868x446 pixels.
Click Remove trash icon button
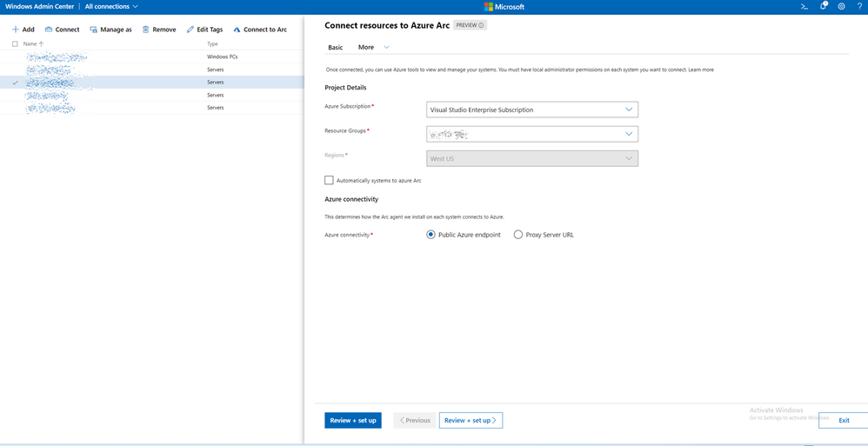tap(159, 30)
